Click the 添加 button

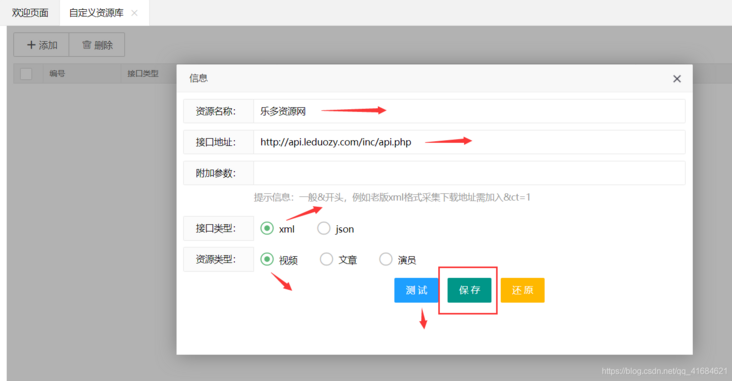42,45
